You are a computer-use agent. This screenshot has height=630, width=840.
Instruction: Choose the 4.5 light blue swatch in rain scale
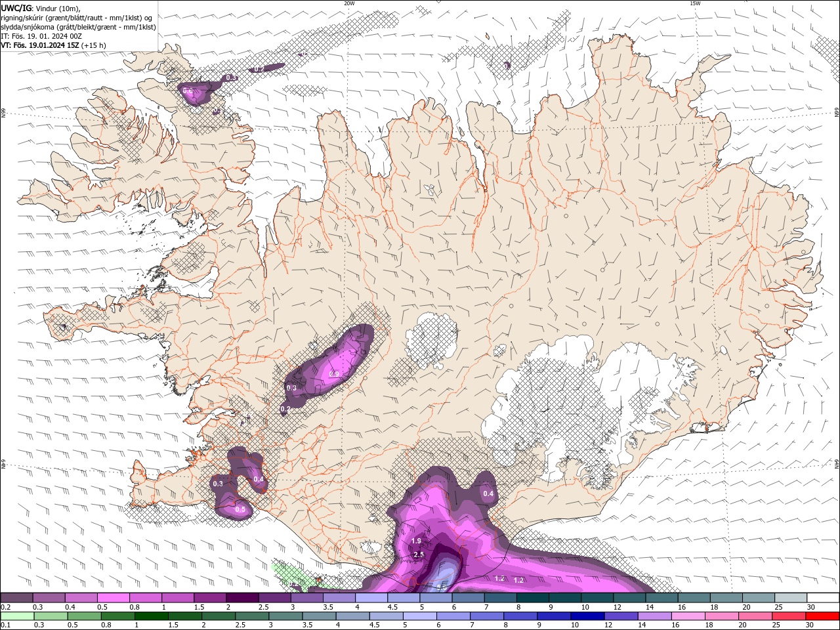(385, 616)
